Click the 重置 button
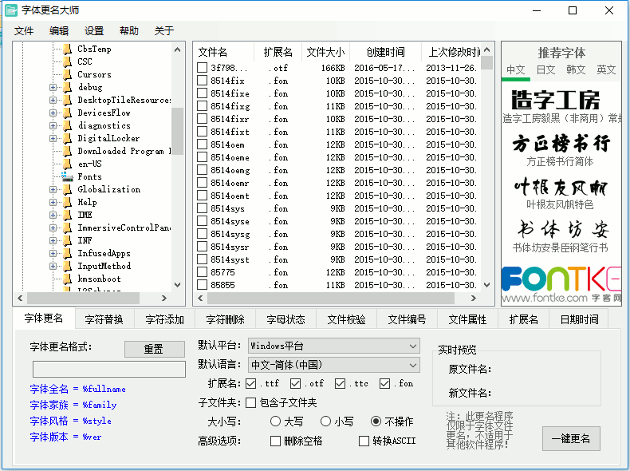The width and height of the screenshot is (630, 471). pyautogui.click(x=154, y=349)
